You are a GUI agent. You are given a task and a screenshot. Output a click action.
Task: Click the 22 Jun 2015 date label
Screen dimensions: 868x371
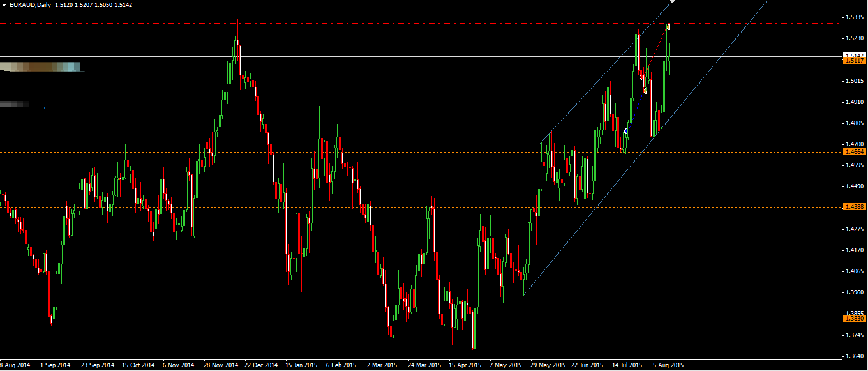(588, 366)
